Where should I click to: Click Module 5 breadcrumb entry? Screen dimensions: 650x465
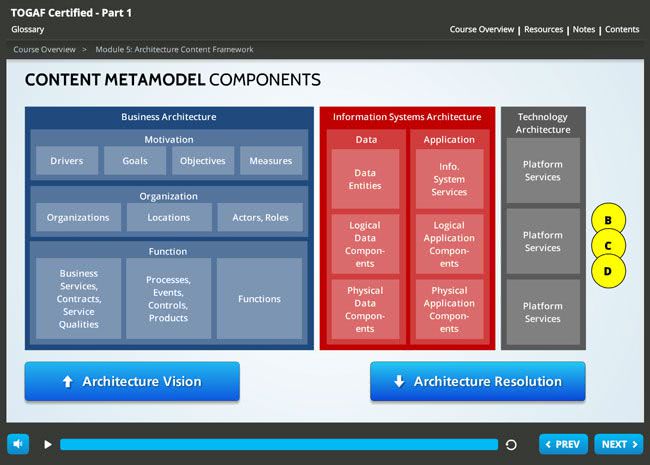click(174, 49)
